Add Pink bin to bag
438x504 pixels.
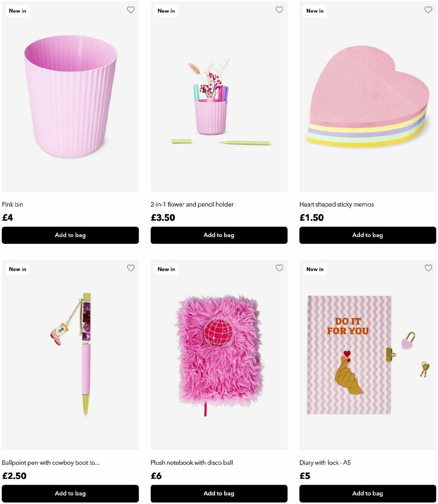pyautogui.click(x=70, y=235)
